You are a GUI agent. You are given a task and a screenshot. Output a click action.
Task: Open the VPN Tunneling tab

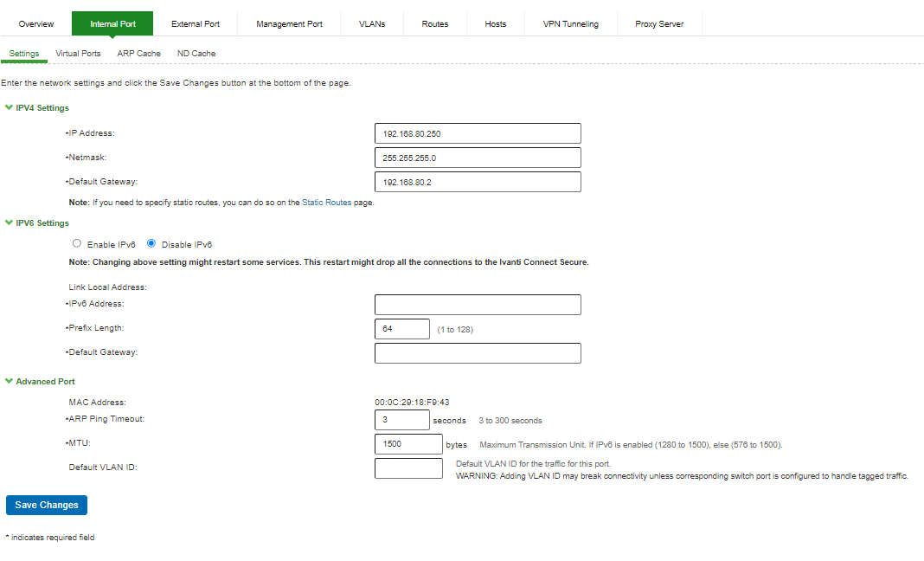pos(570,24)
